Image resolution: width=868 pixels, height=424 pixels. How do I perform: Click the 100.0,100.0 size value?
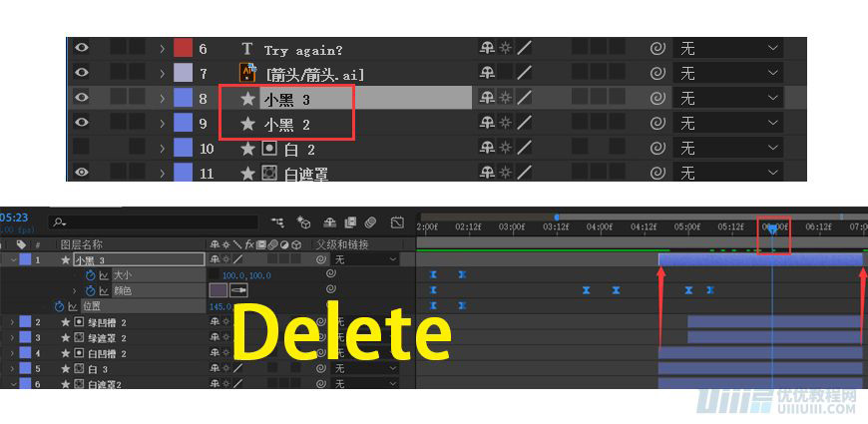click(246, 275)
